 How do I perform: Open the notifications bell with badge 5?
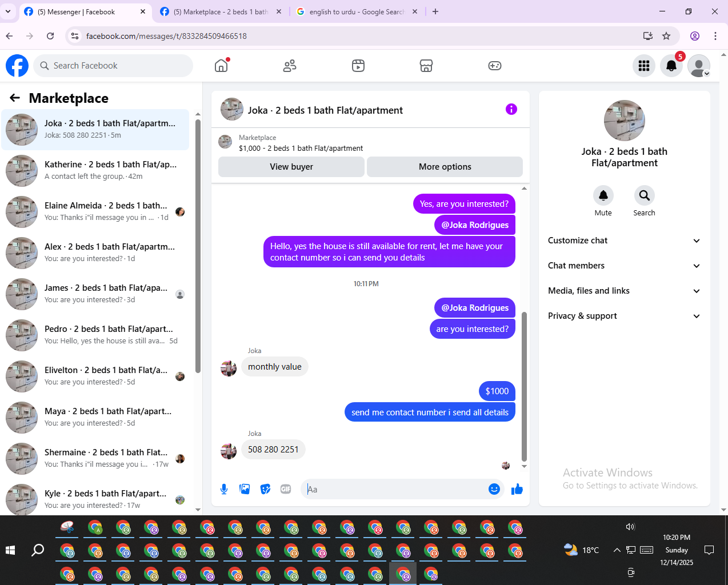671,66
